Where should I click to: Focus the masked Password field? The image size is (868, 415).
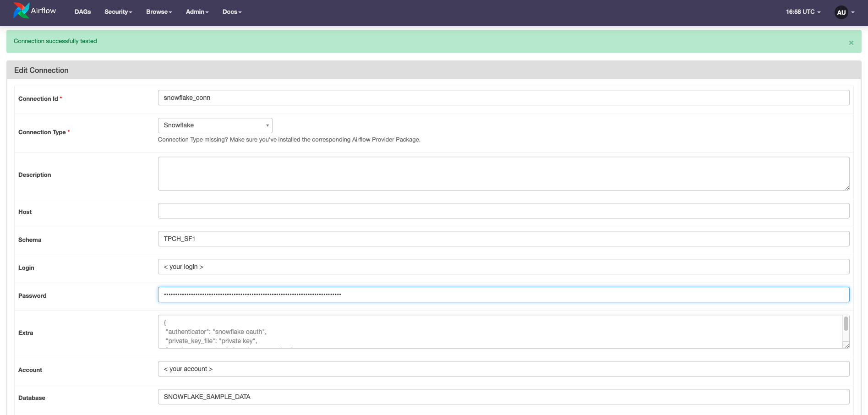click(x=503, y=294)
